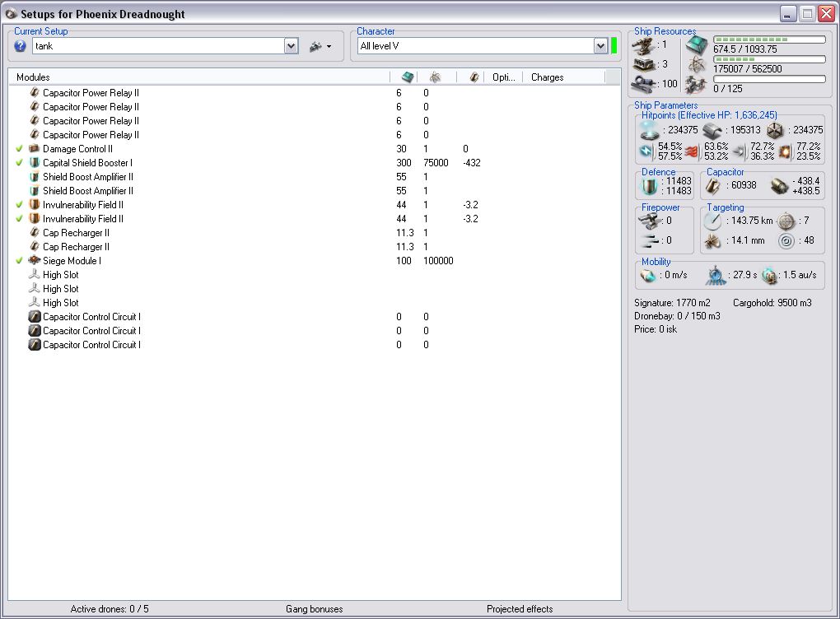Sort by the powergrid column header icon
Image resolution: width=840 pixels, height=619 pixels.
click(435, 77)
